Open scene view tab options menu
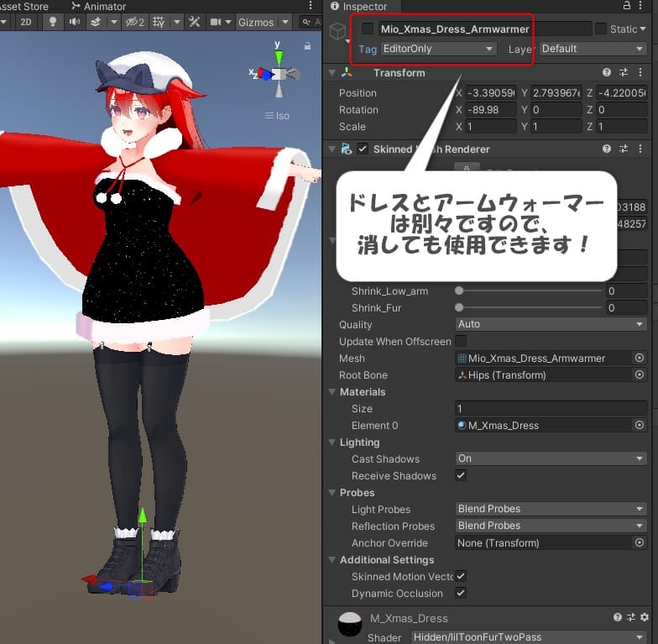 coord(311,5)
